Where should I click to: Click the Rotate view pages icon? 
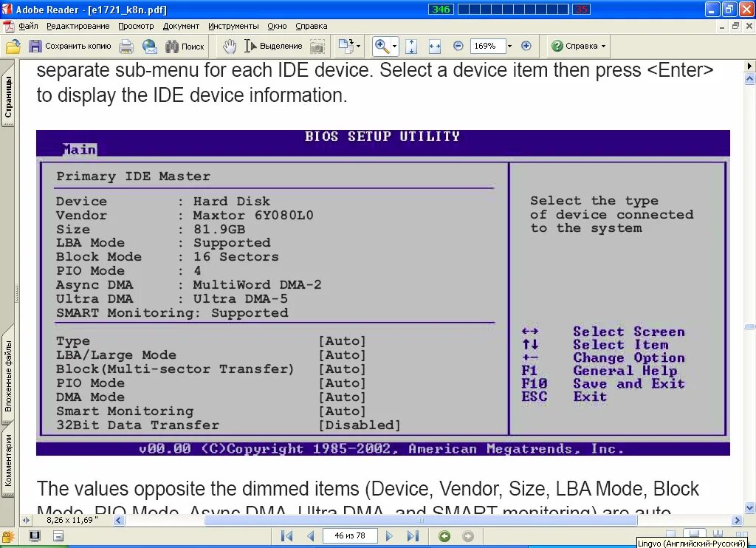tap(346, 47)
